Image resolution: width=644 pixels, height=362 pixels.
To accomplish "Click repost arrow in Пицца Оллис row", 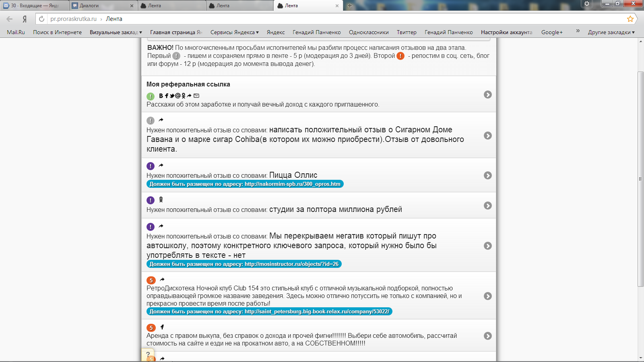I will pyautogui.click(x=161, y=165).
